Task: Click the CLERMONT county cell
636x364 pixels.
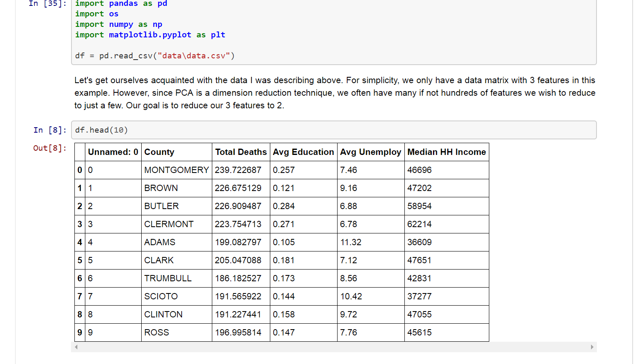Action: (177, 224)
